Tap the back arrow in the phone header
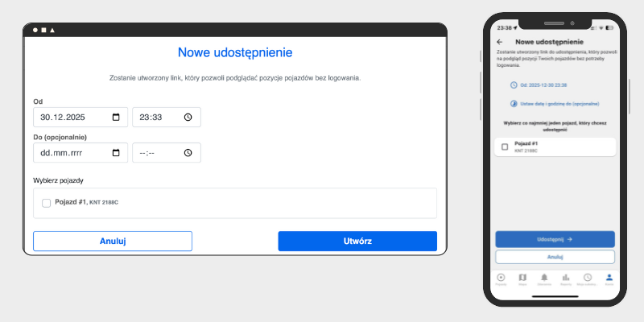The height and width of the screenshot is (322, 644). point(500,41)
